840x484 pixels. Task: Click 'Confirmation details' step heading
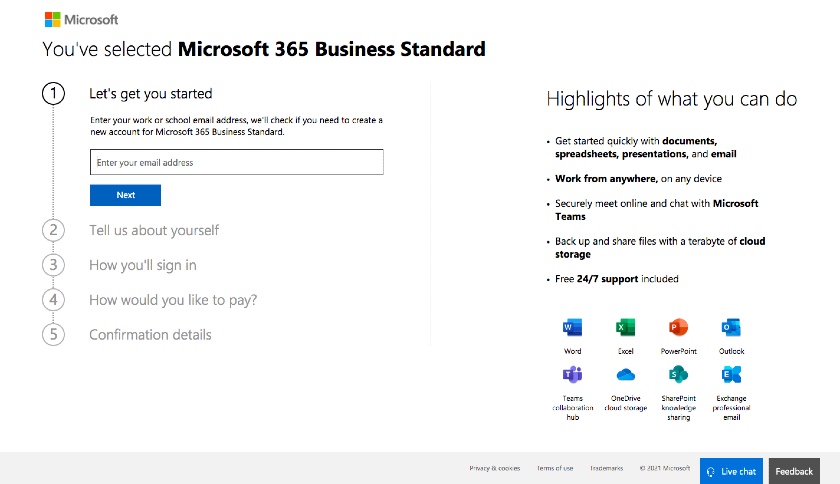point(150,334)
